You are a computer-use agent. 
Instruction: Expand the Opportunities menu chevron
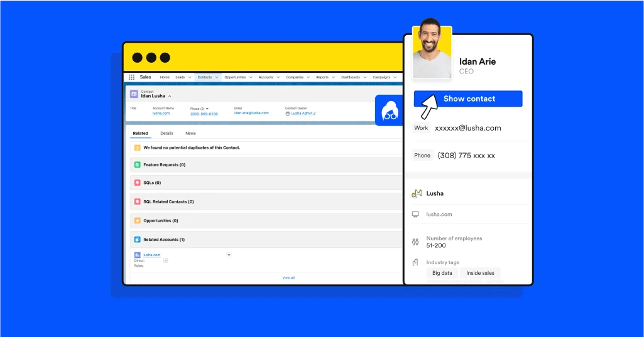click(x=251, y=77)
